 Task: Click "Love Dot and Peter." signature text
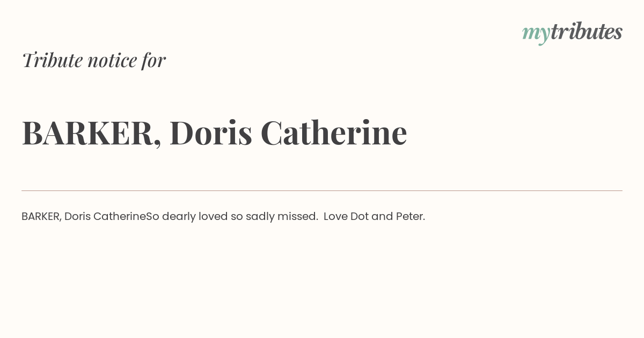coord(375,217)
